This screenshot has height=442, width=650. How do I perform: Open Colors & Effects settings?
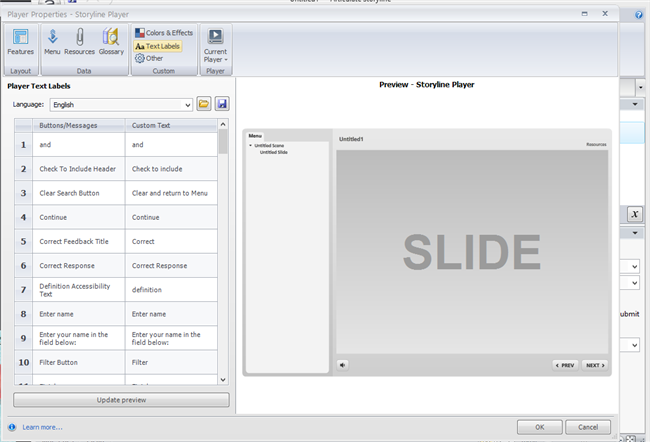tap(164, 33)
